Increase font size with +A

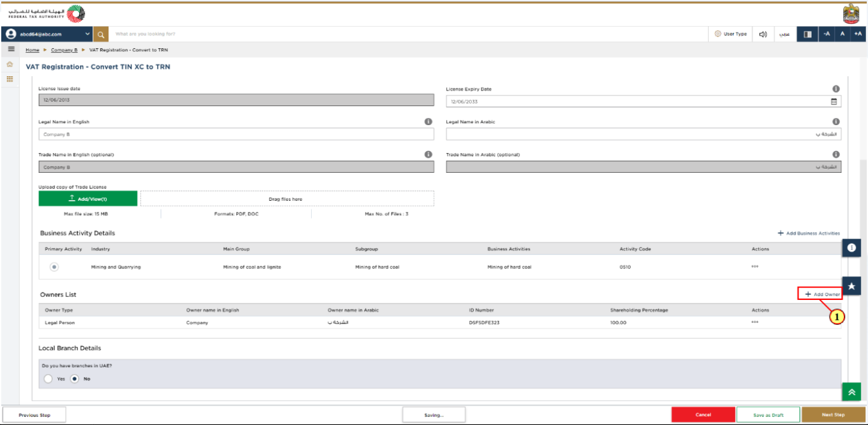858,34
